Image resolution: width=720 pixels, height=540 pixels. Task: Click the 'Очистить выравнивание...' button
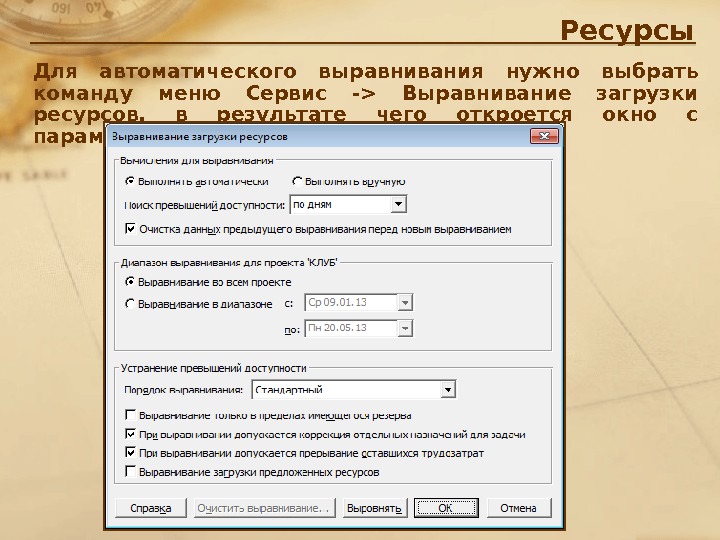coord(264,508)
